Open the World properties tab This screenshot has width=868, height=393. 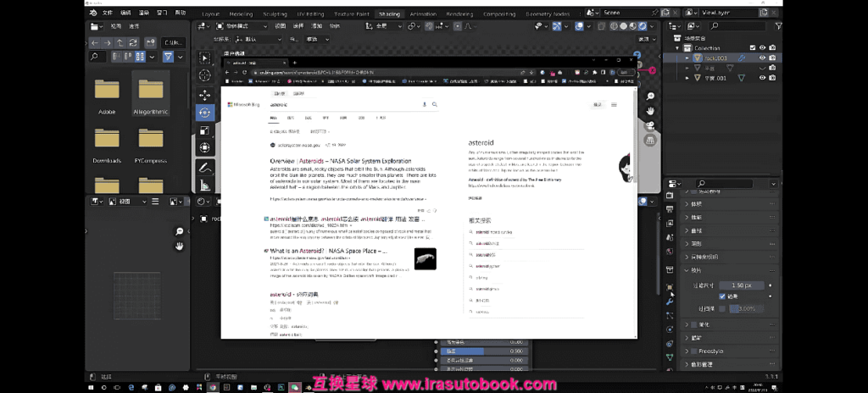[x=670, y=252]
